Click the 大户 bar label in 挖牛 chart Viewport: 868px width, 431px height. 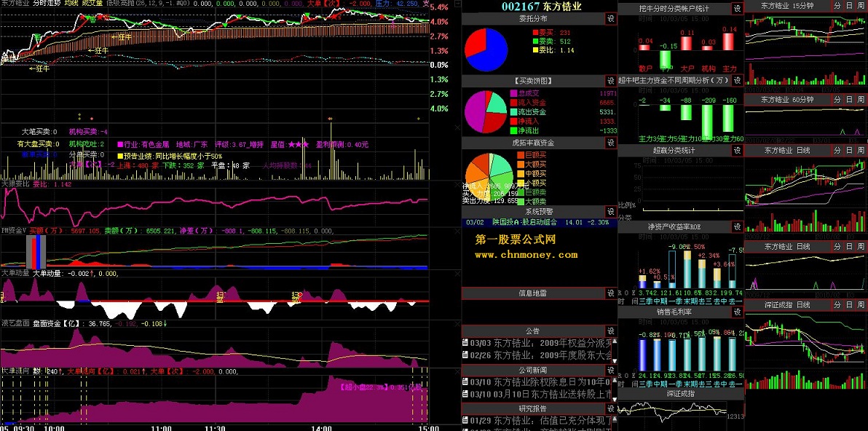pyautogui.click(x=687, y=69)
